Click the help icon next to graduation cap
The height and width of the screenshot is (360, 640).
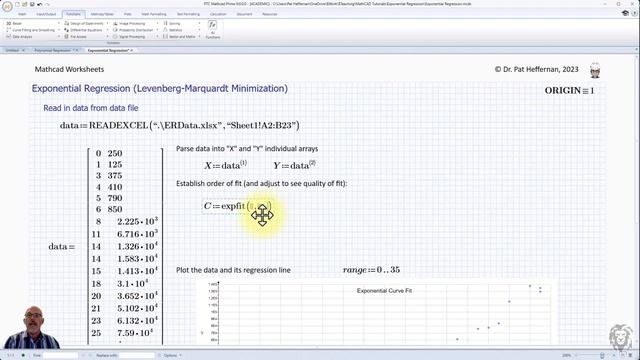tap(635, 13)
